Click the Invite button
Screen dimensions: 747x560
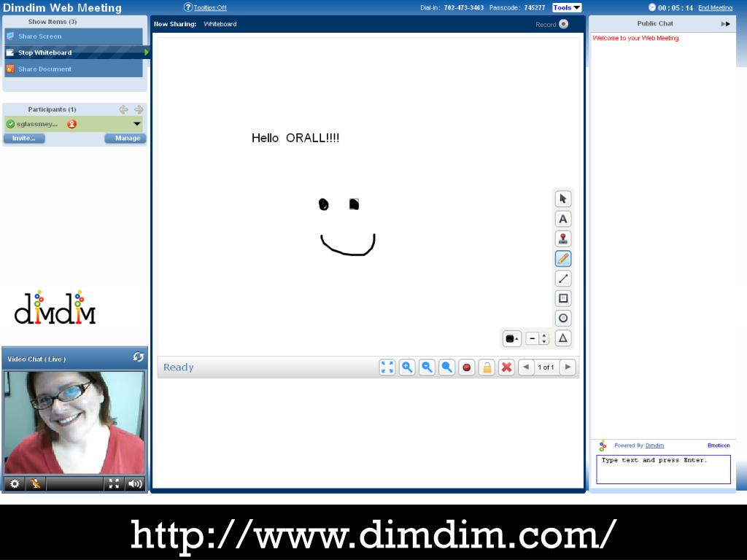pyautogui.click(x=24, y=138)
